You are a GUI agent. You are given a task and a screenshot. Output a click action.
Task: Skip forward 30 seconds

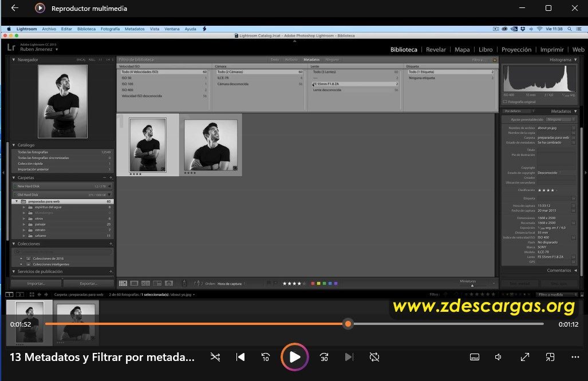point(324,357)
